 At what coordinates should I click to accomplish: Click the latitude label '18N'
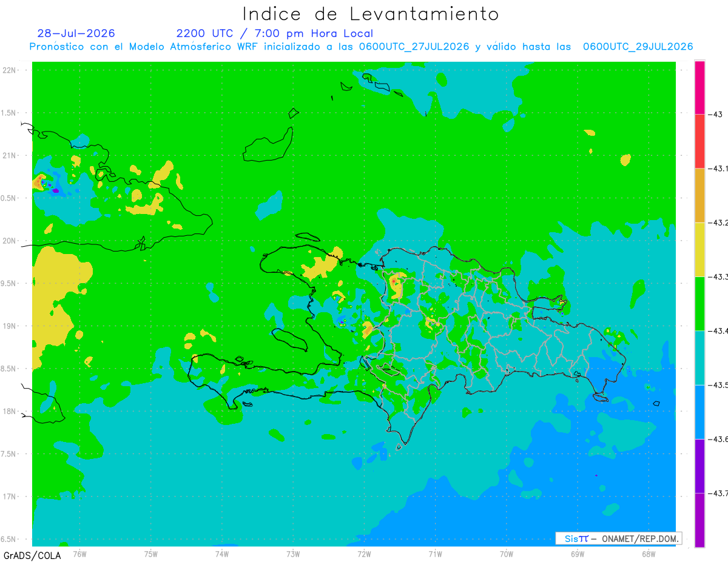[x=10, y=412]
